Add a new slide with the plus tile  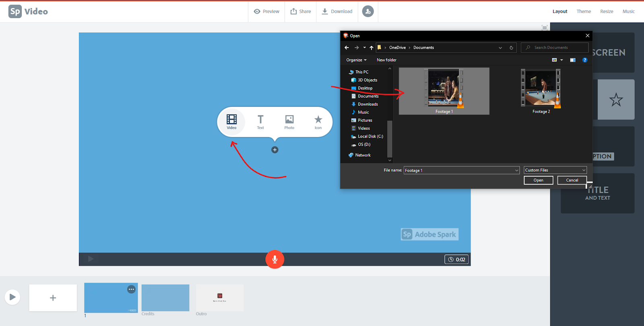53,298
